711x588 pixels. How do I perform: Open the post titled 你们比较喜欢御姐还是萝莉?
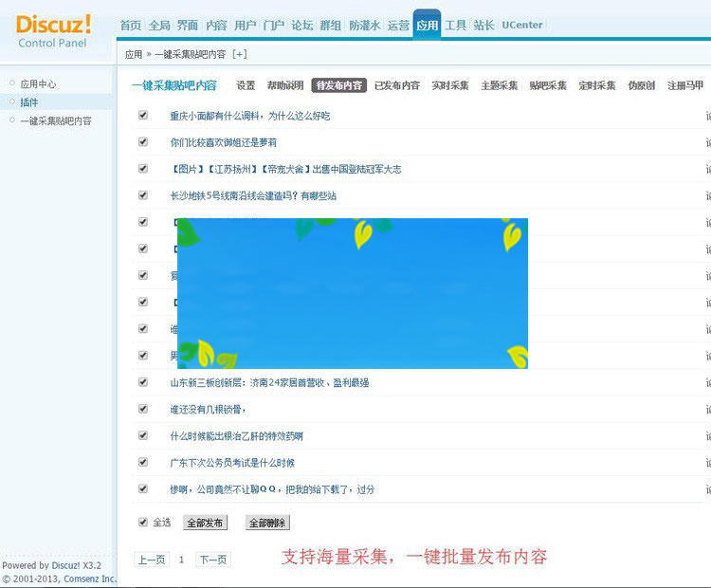tap(223, 142)
